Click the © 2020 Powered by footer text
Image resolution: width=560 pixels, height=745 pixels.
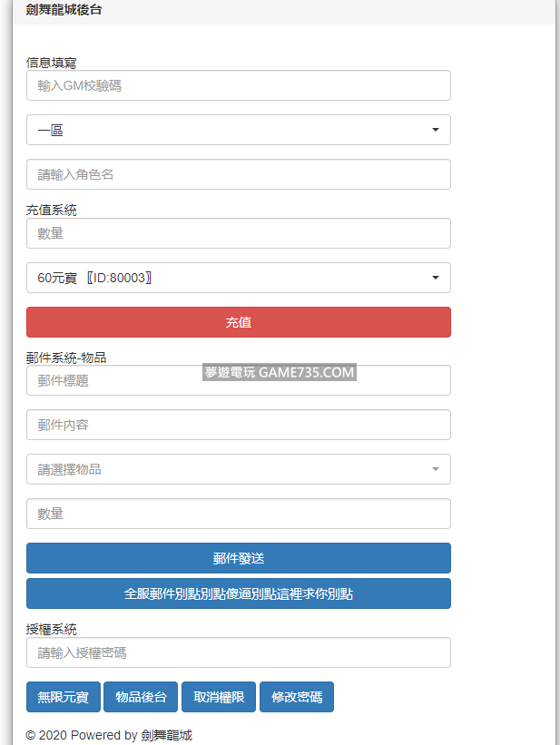[x=109, y=735]
